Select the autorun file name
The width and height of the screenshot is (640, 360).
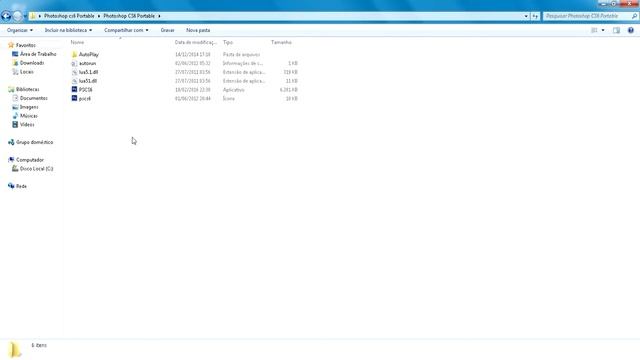87,63
